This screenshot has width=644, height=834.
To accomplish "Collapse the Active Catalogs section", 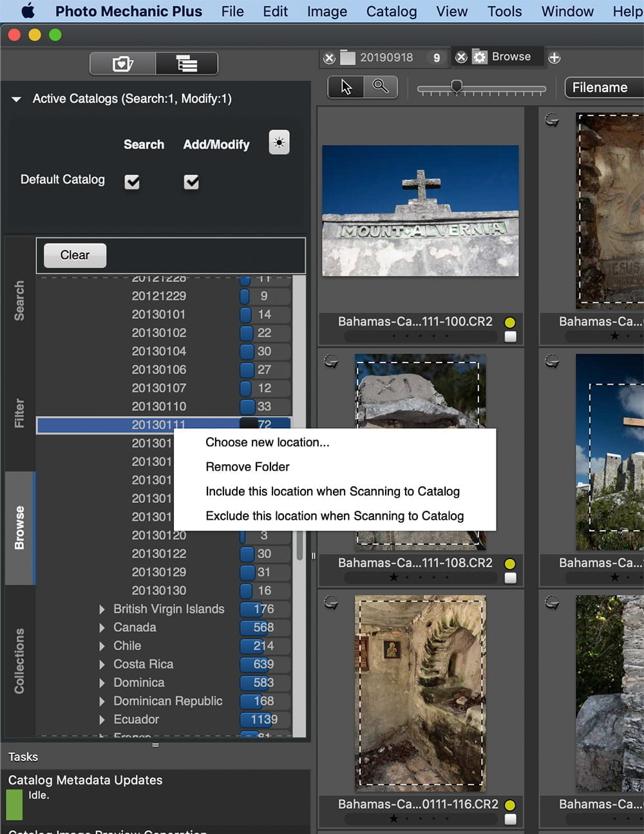I will click(x=17, y=99).
